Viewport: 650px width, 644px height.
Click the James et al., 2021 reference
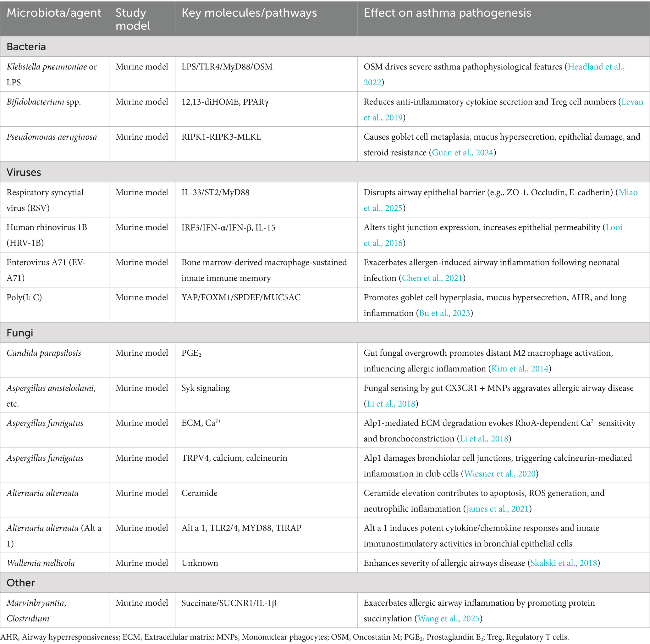pyautogui.click(x=497, y=509)
